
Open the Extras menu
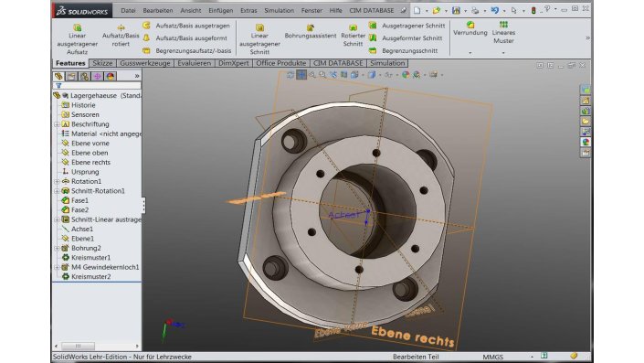[x=248, y=10]
